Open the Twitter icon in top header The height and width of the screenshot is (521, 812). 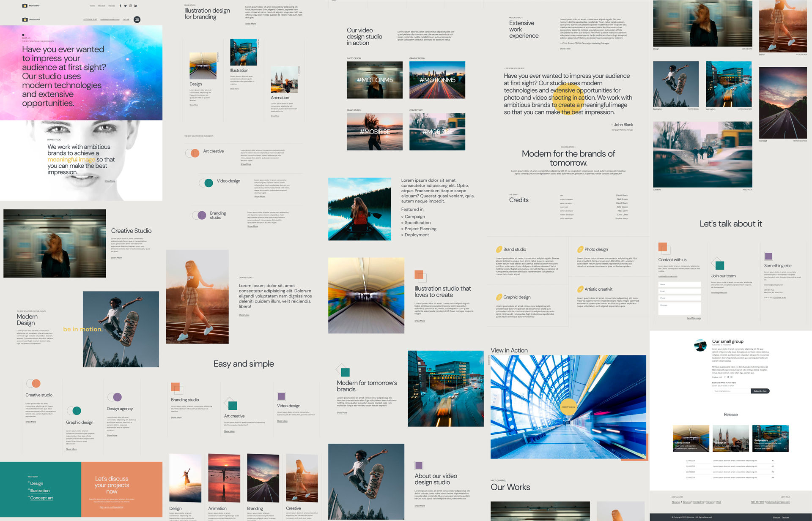(x=126, y=6)
